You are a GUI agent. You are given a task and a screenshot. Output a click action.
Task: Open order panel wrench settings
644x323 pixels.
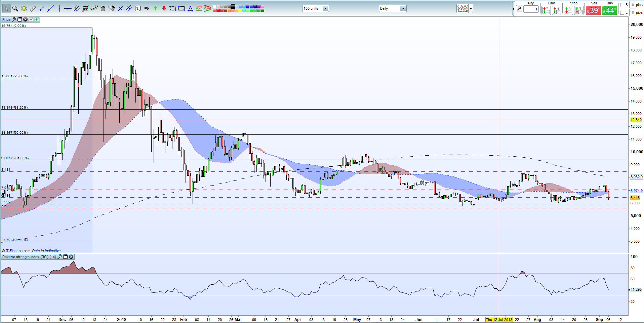click(519, 8)
